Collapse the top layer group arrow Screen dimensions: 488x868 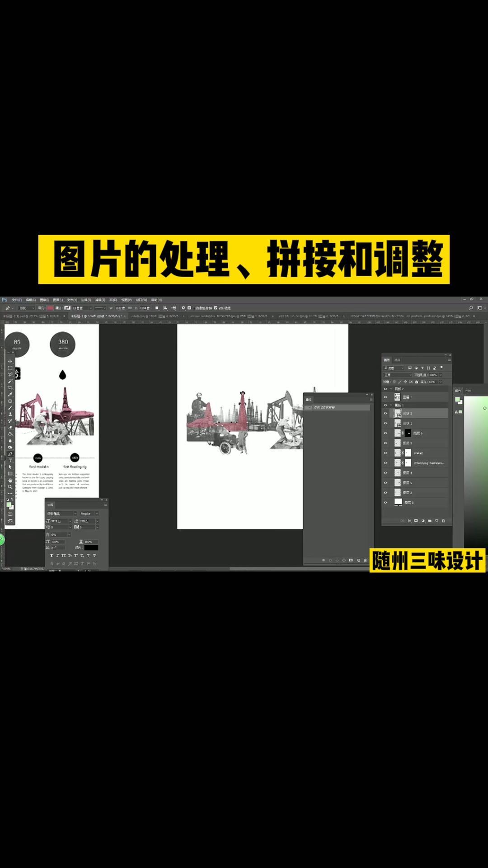coord(391,389)
